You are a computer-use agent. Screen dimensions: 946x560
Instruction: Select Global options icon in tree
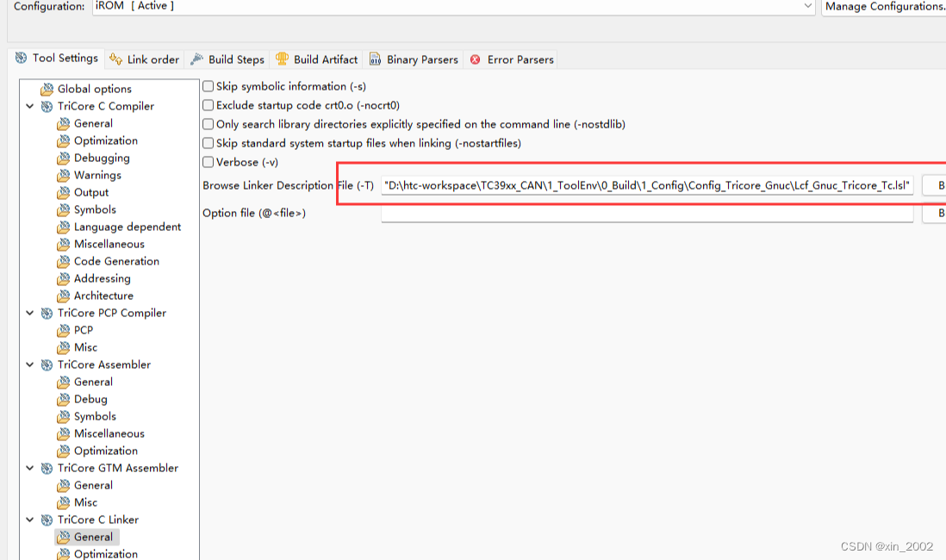[47, 90]
